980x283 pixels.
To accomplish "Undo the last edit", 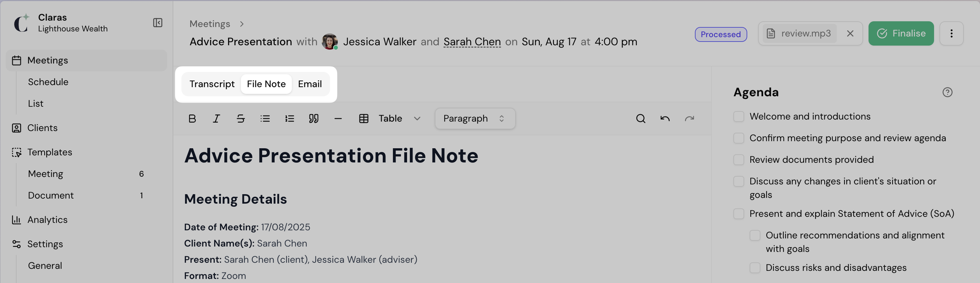I will pyautogui.click(x=665, y=119).
